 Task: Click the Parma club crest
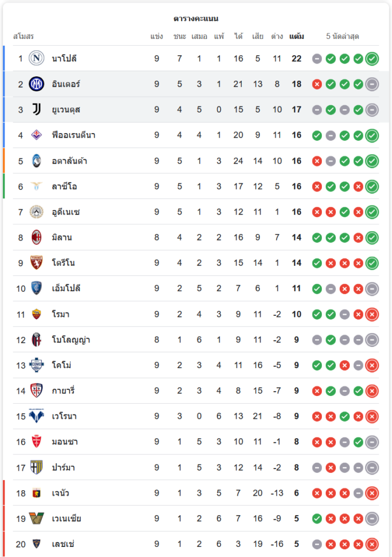pos(37,467)
